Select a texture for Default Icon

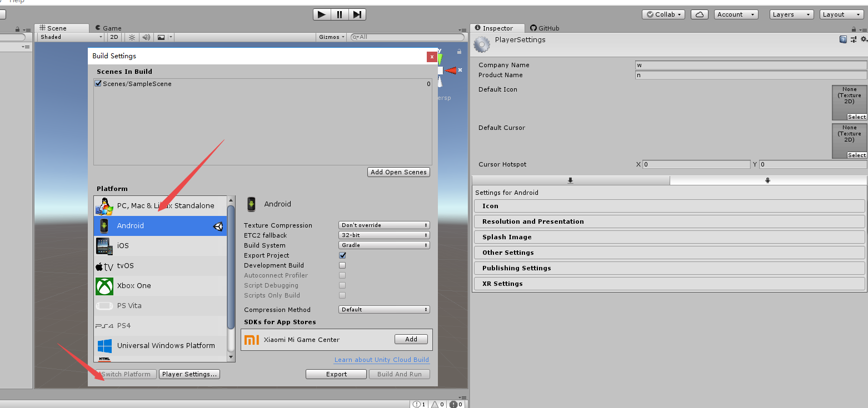856,117
